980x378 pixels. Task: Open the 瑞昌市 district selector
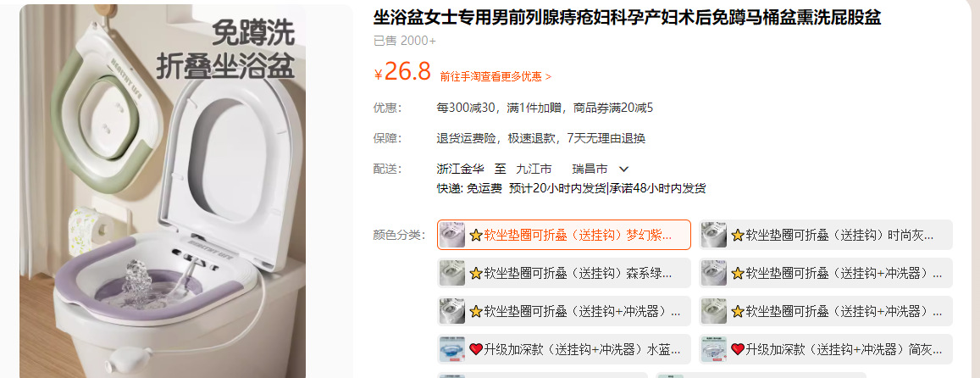590,169
